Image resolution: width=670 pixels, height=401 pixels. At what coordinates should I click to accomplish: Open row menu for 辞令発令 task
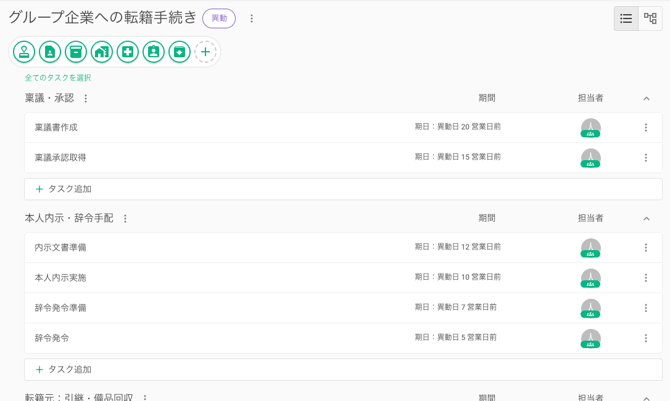point(646,338)
